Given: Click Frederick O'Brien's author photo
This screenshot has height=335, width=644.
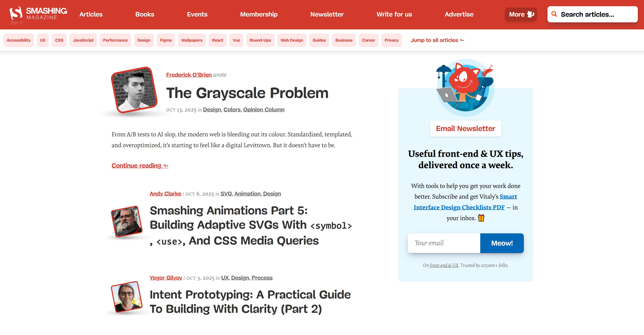Looking at the screenshot, I should click(134, 90).
